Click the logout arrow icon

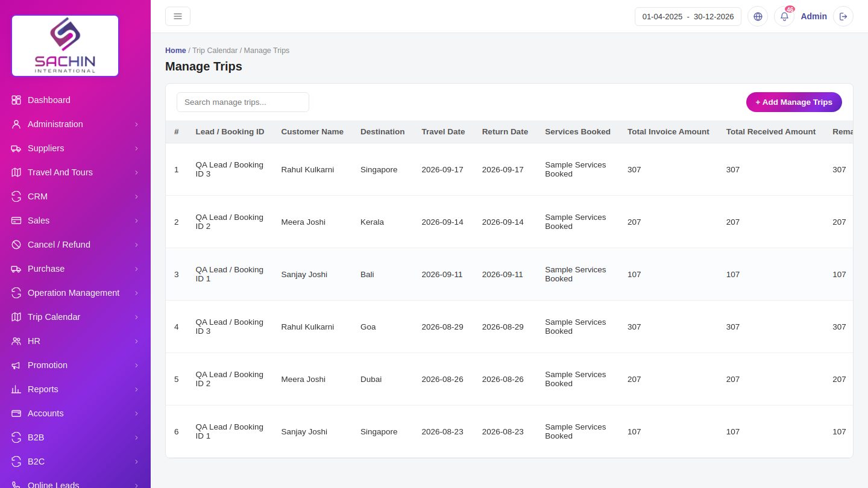(x=843, y=16)
